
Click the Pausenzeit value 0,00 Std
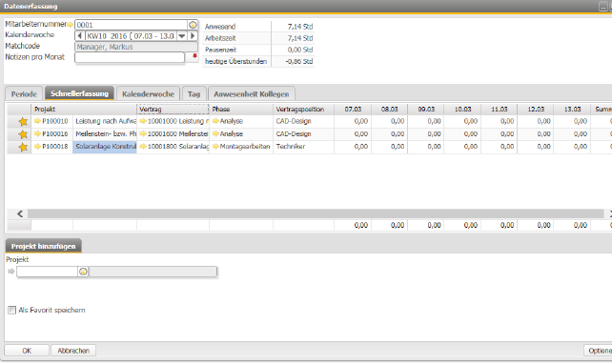pos(300,50)
